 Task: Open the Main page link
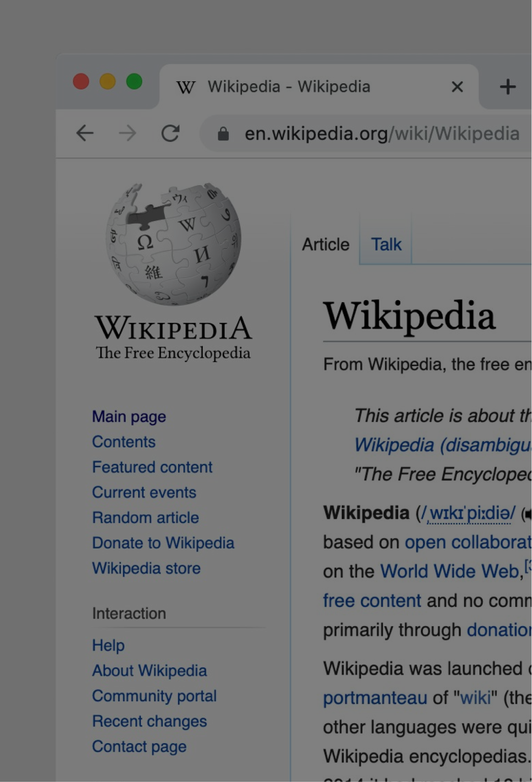point(129,417)
